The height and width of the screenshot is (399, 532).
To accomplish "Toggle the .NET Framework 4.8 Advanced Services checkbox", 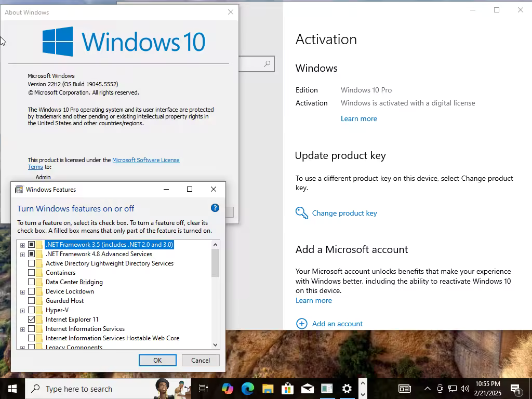I will [x=31, y=254].
